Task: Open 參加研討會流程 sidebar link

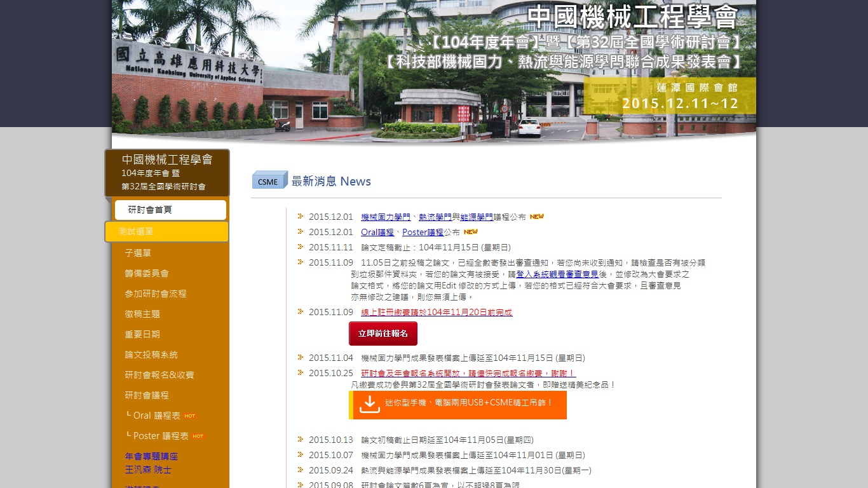Action: click(x=156, y=294)
